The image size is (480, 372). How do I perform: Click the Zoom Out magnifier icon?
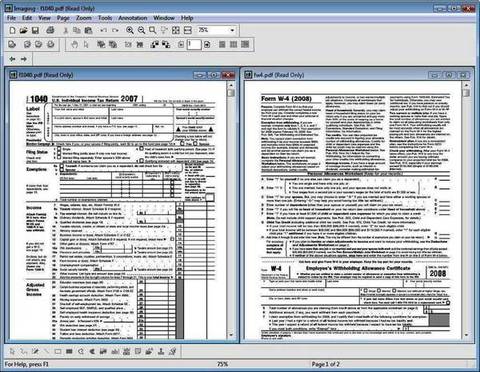[141, 30]
